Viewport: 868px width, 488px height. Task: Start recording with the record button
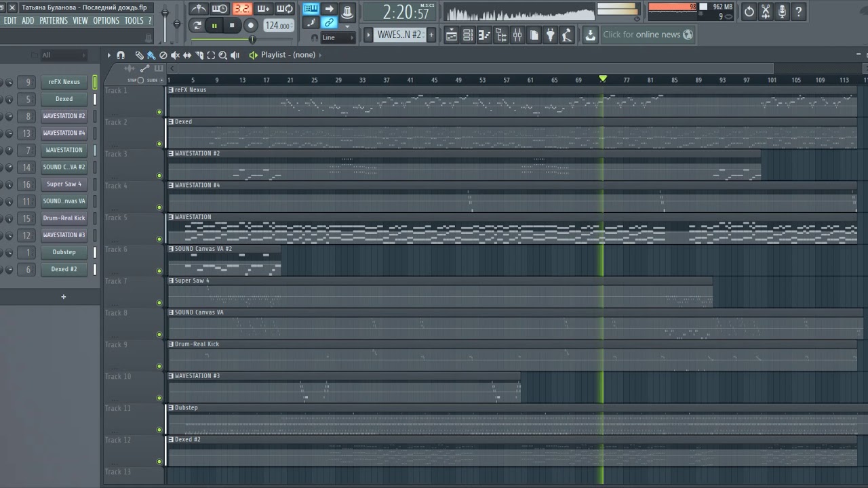pos(250,25)
